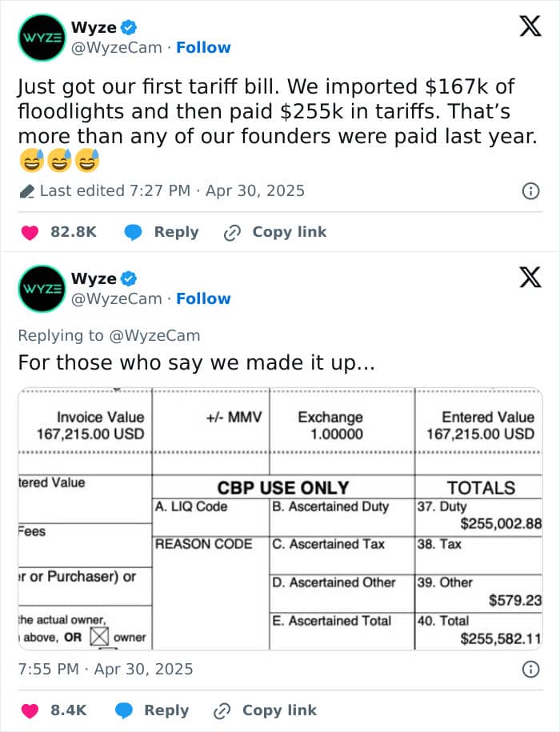
Task: Follow @WyzeCam from the first tweet
Action: (x=203, y=48)
